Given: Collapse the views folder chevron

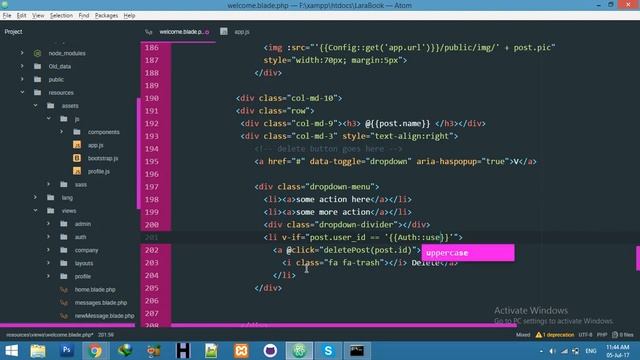Looking at the screenshot, I should (x=35, y=210).
